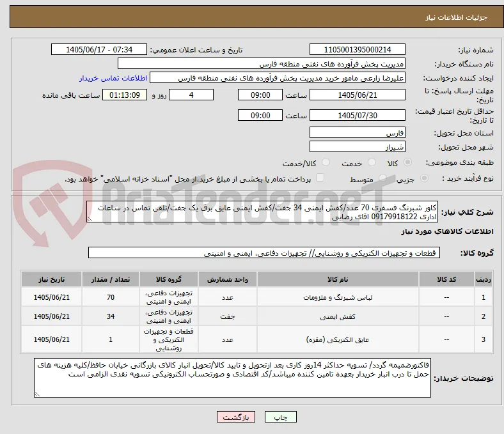Click the ایجاد کننده درخواست field
The image size is (504, 434).
coord(278,78)
